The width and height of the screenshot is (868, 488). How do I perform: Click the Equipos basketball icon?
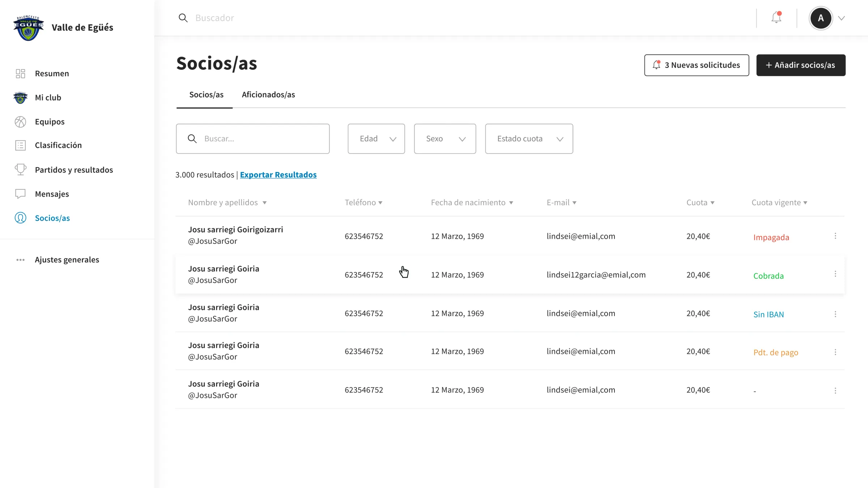tap(20, 122)
